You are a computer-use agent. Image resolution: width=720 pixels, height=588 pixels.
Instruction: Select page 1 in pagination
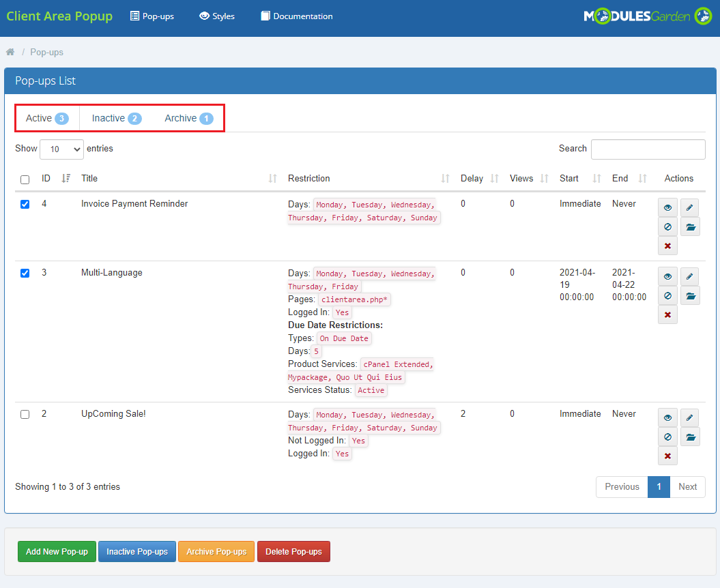[659, 486]
